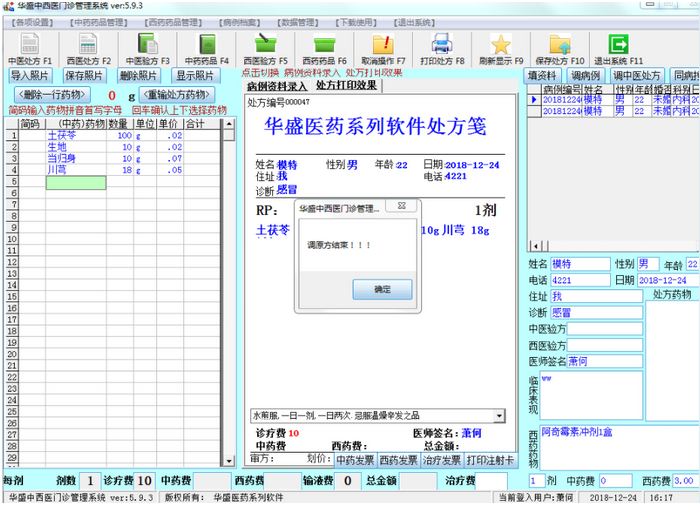The image size is (700, 513).
Task: Switch to the 病例资料录入 tab
Action: click(277, 86)
